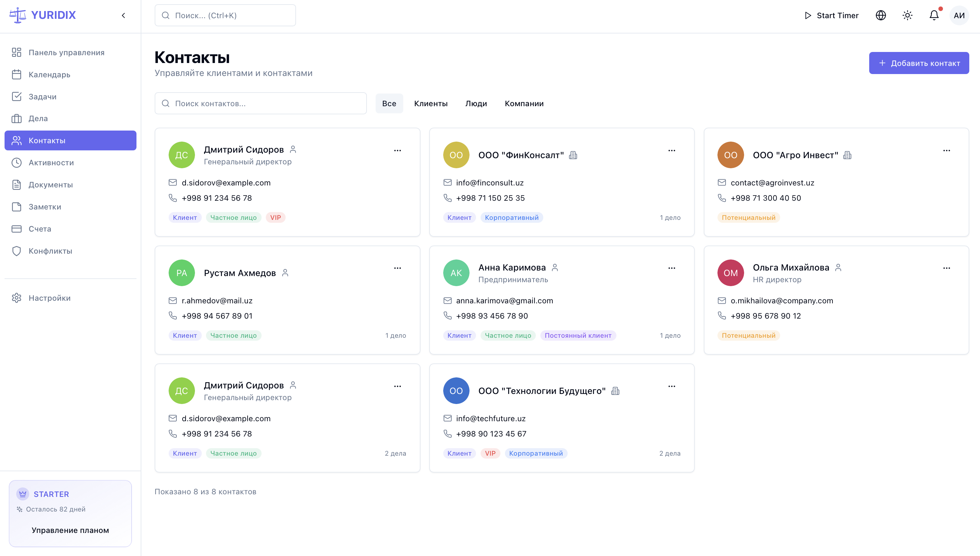Screen dimensions: 980x556
Task: Click the Поиск контактов search field
Action: (261, 104)
